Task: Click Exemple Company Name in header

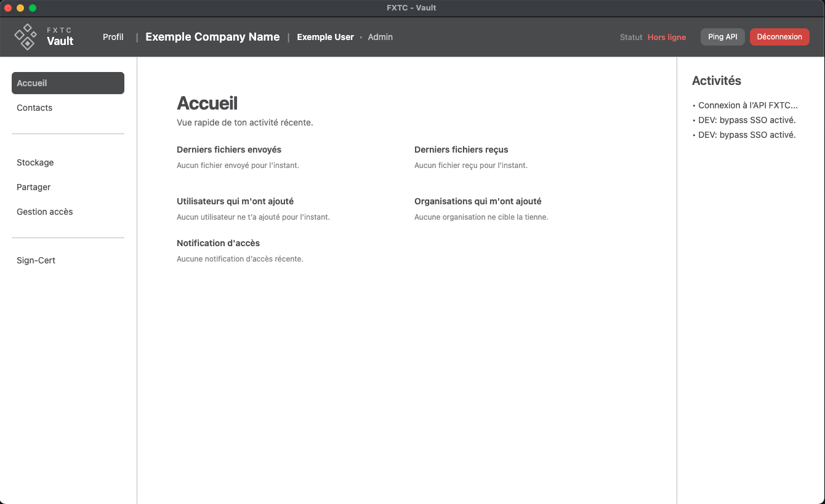Action: point(212,37)
